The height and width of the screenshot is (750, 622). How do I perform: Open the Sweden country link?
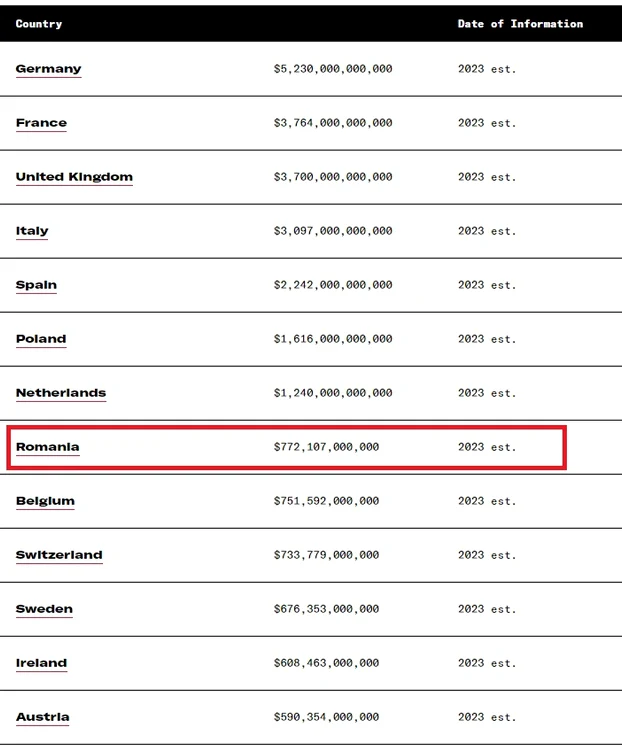[44, 609]
